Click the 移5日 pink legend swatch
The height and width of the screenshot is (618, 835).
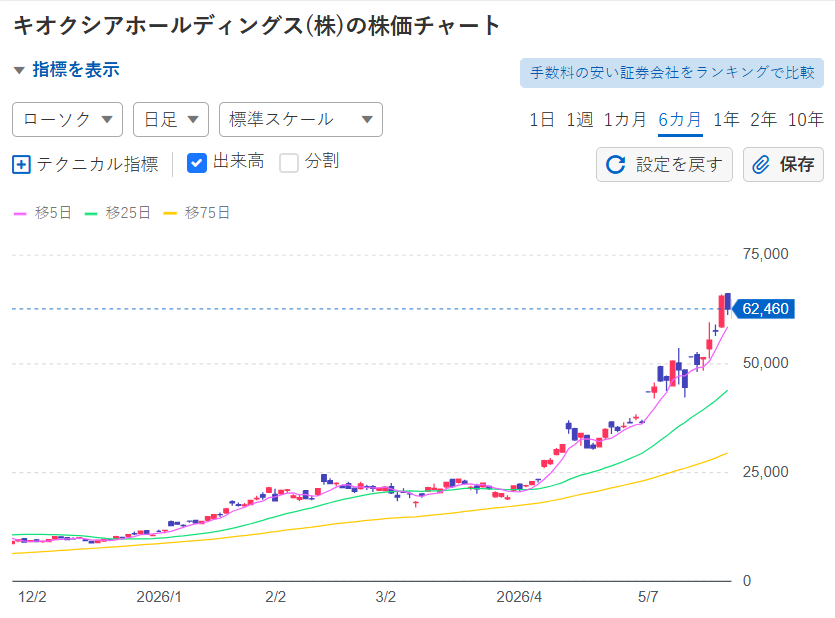pyautogui.click(x=20, y=213)
